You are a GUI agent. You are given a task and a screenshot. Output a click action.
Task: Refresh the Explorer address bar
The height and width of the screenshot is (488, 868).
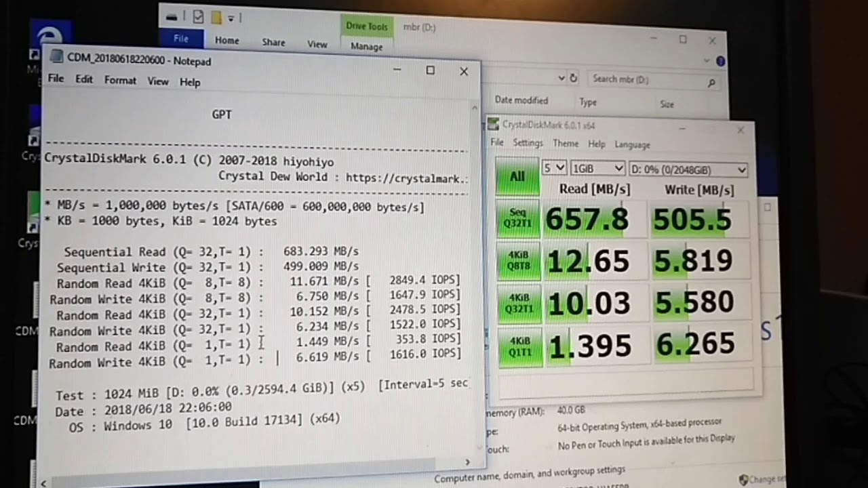[x=573, y=78]
